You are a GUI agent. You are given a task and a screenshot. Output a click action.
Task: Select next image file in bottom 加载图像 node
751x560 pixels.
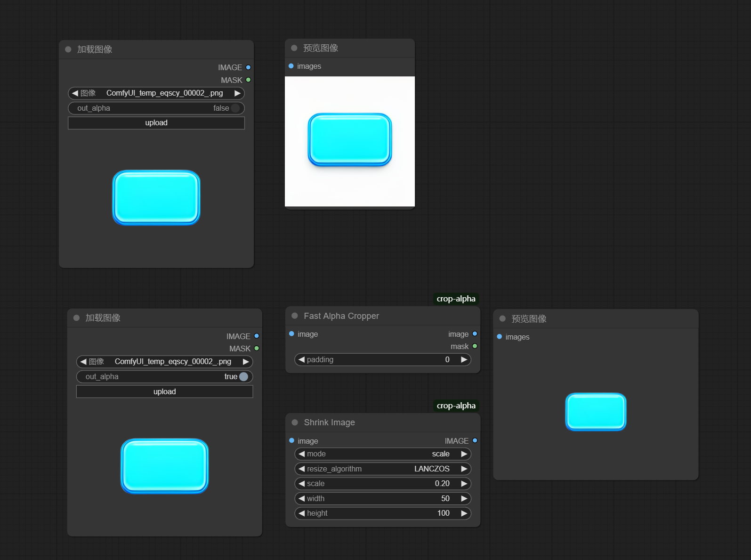pyautogui.click(x=246, y=362)
